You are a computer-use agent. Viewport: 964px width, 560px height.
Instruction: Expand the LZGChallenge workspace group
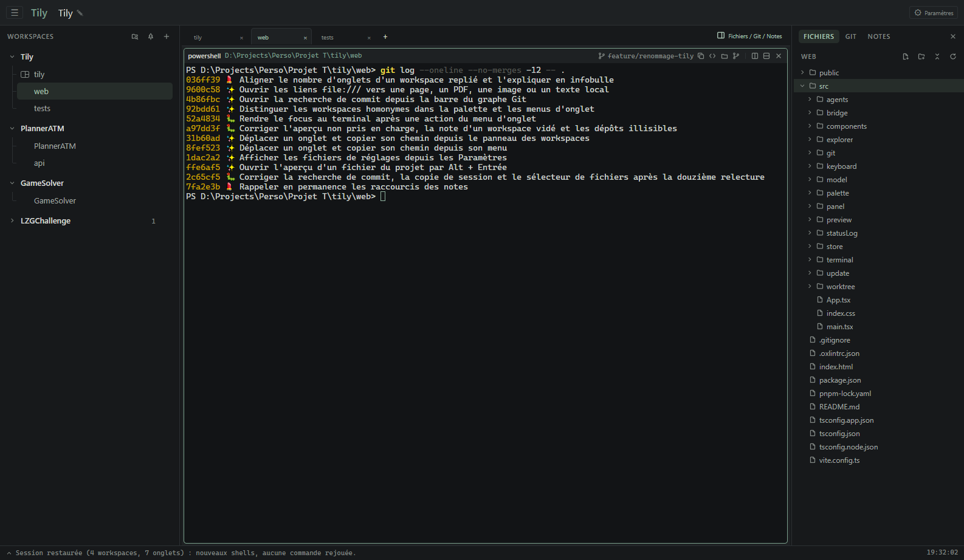(12, 220)
